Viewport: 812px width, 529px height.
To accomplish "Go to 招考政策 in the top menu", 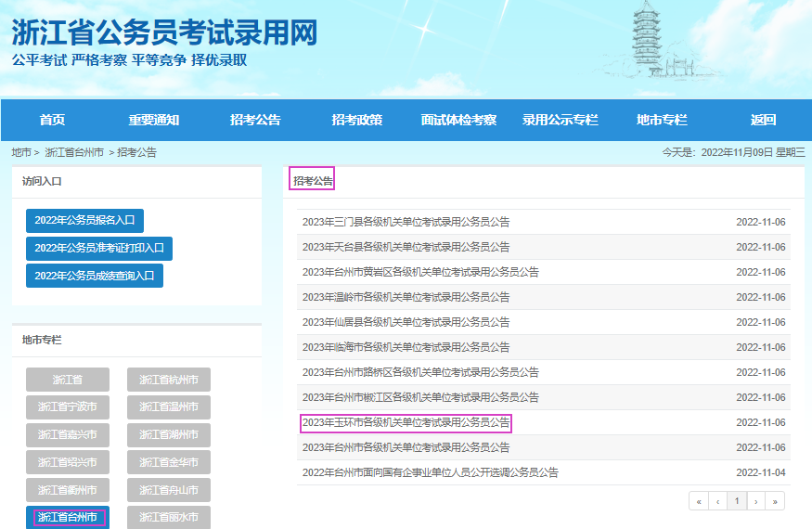I will (356, 120).
